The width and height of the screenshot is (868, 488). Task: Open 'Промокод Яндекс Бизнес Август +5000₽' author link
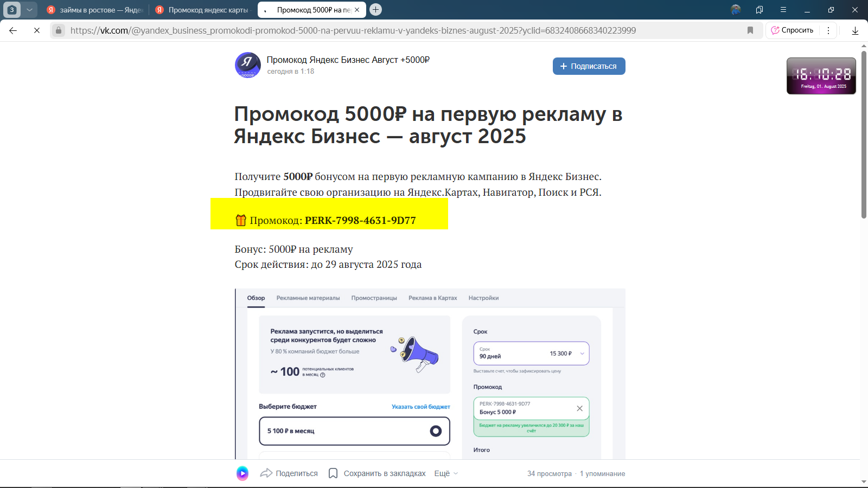coord(348,60)
